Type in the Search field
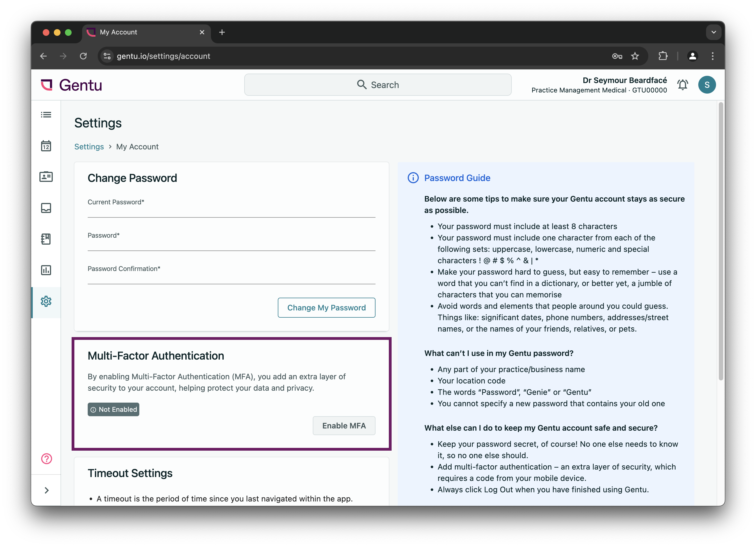The width and height of the screenshot is (756, 547). tap(378, 85)
